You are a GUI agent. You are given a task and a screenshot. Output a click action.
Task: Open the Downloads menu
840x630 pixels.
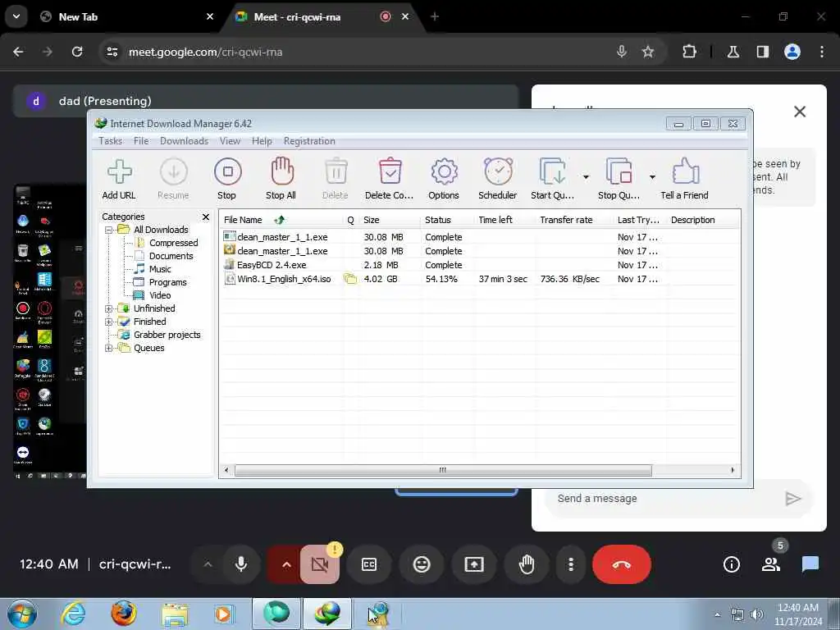185,141
